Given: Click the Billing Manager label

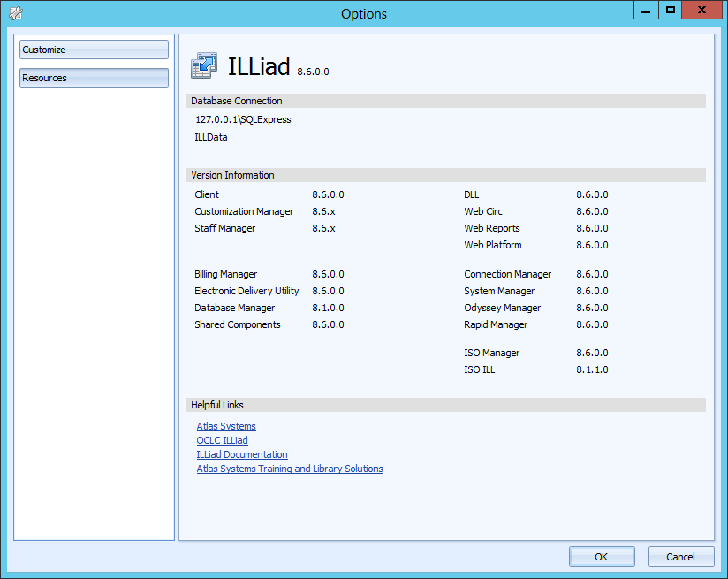Looking at the screenshot, I should tap(225, 274).
